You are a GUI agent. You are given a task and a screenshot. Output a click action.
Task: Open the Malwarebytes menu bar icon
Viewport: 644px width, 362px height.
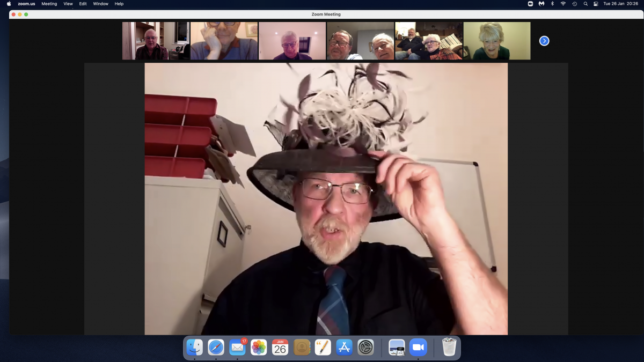point(541,4)
